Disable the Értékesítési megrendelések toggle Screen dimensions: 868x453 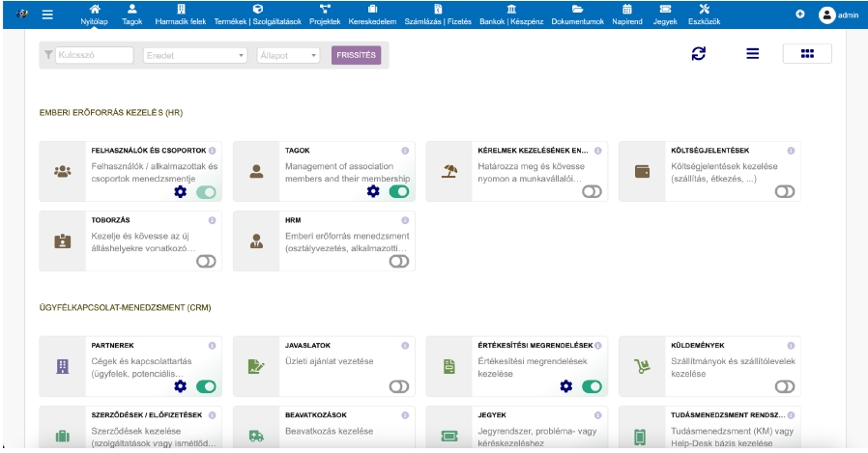click(x=592, y=386)
